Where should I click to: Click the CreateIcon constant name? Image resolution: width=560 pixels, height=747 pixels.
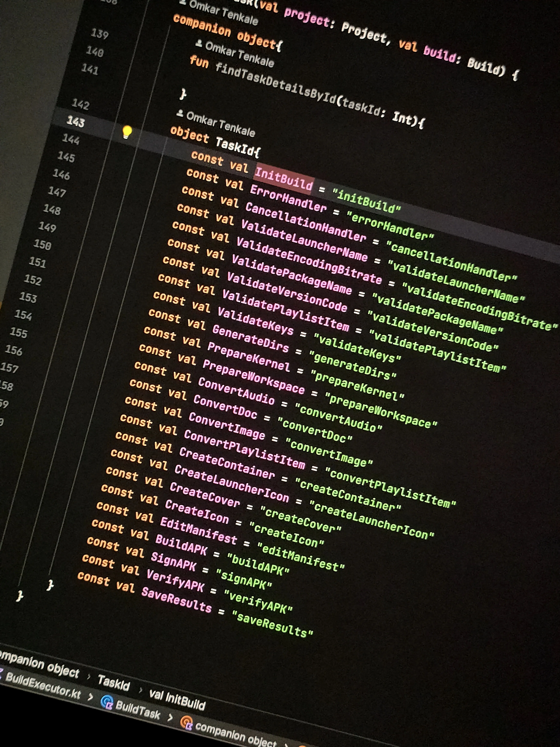coord(197,511)
